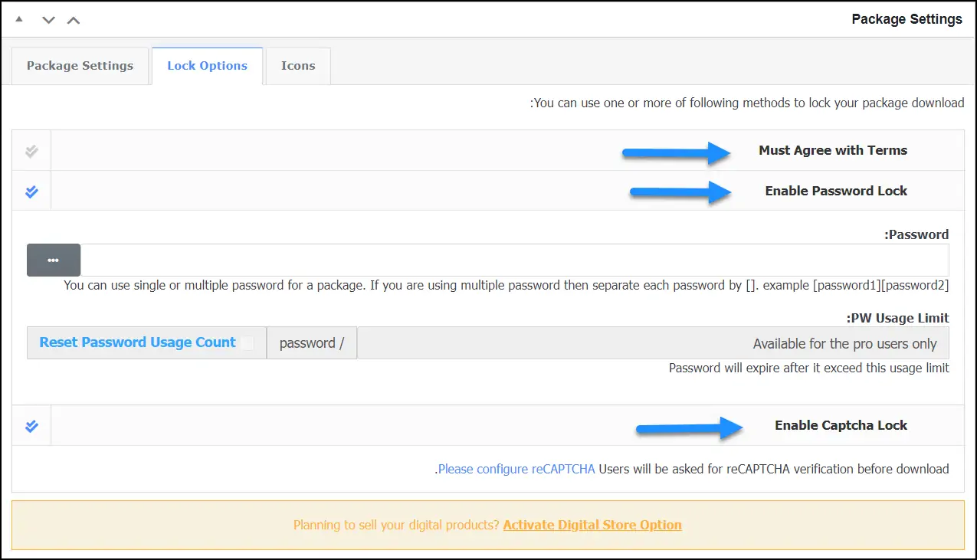
Task: Open the Icons tab
Action: (298, 66)
